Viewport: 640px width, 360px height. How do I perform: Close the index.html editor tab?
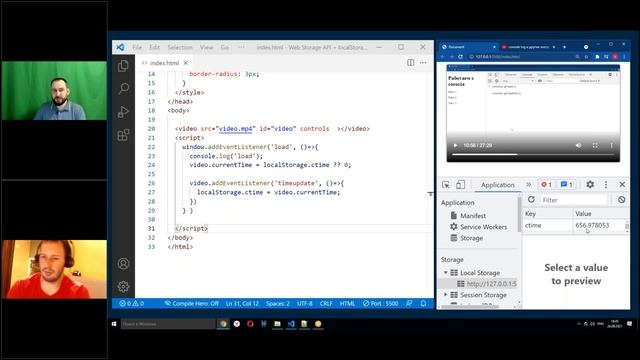point(186,62)
